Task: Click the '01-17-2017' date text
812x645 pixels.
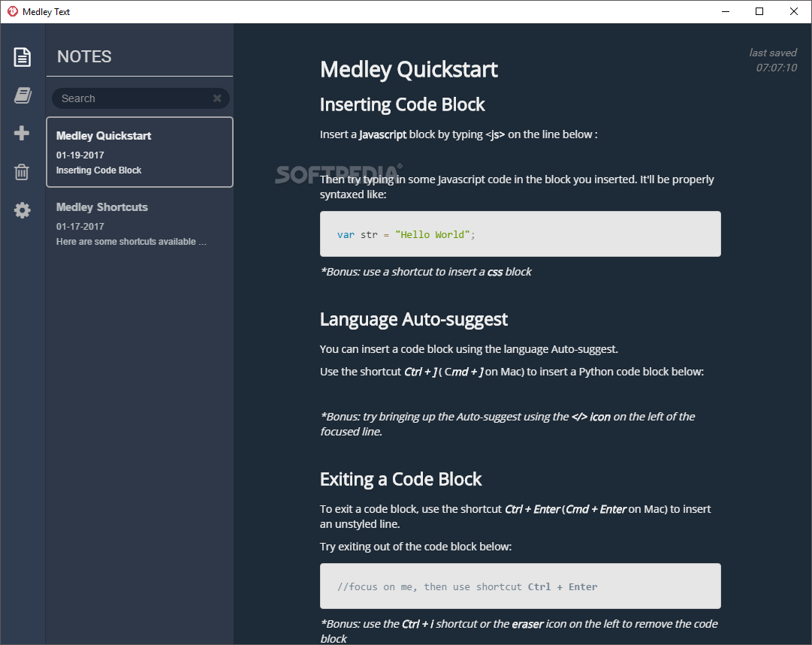Action: 80,226
